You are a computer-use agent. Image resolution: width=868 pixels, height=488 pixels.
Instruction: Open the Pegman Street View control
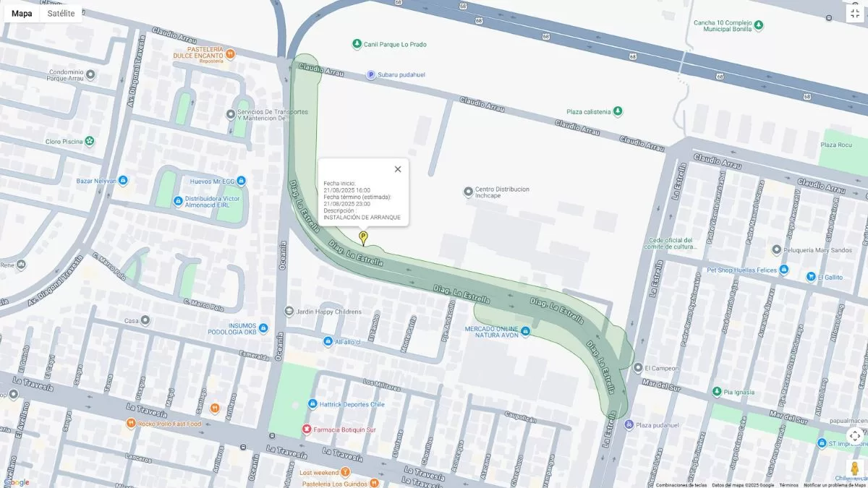pos(854,468)
